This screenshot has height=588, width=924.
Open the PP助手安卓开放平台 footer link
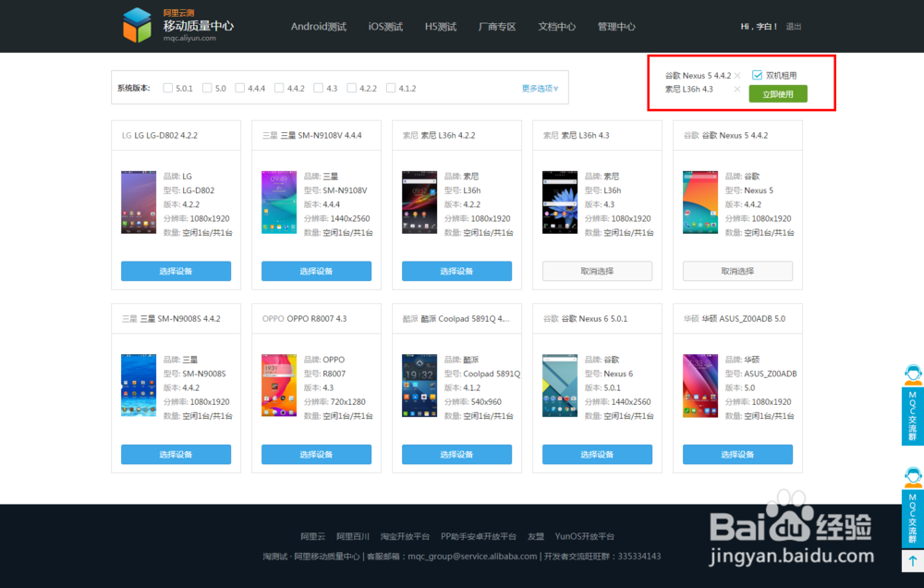click(x=479, y=536)
